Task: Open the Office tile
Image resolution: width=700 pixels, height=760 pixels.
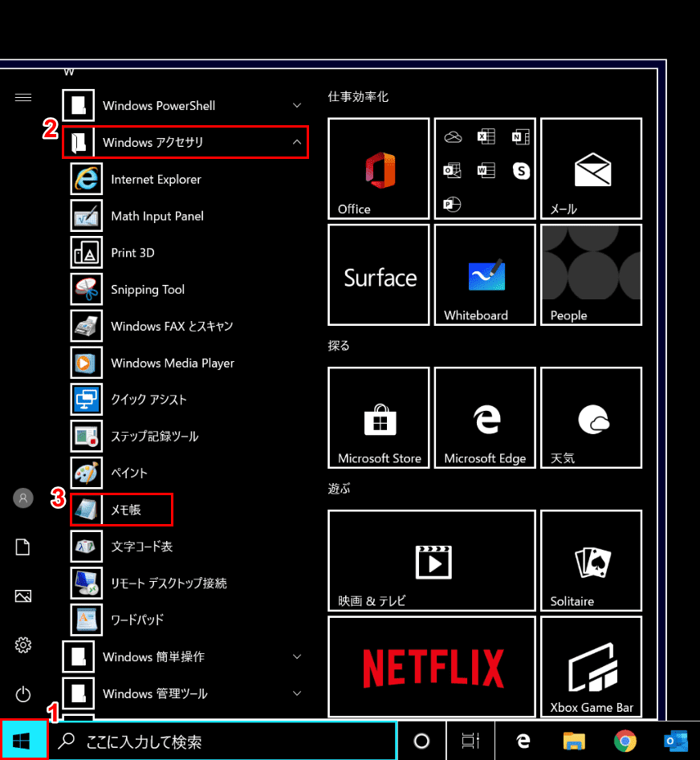Action: coord(379,169)
